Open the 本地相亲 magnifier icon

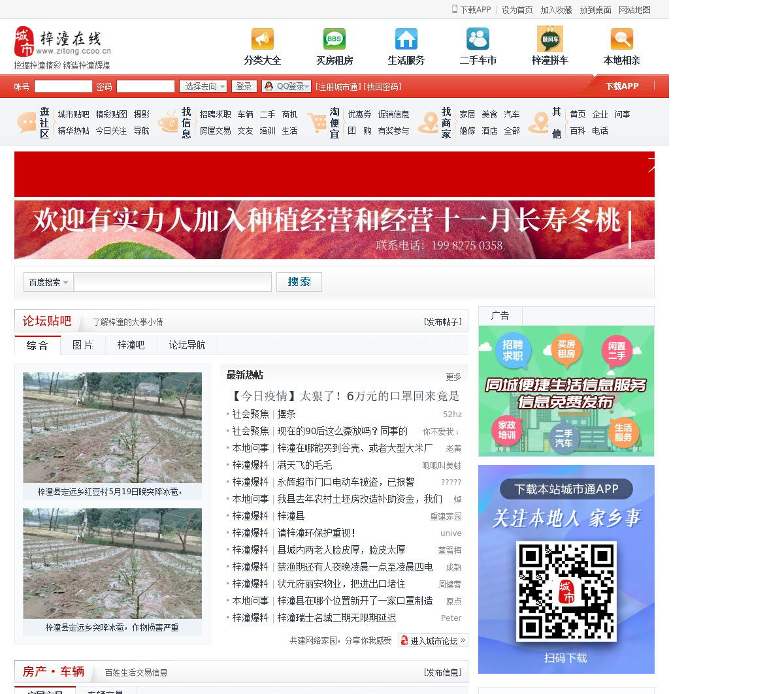(621, 39)
